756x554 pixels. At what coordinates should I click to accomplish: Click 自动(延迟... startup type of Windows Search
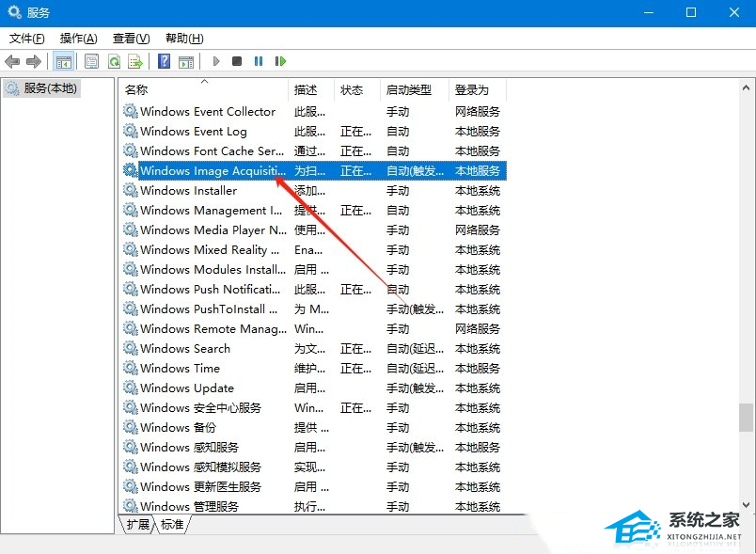(415, 349)
